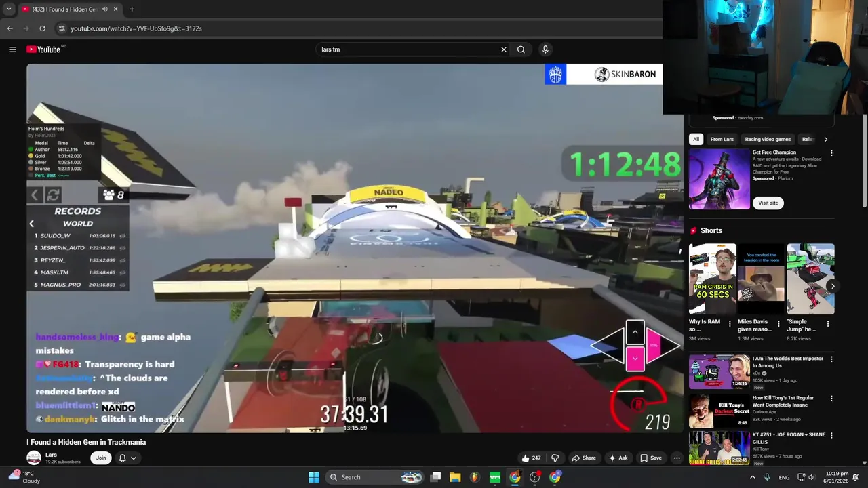
Task: Go back in browser history
Action: 10,28
